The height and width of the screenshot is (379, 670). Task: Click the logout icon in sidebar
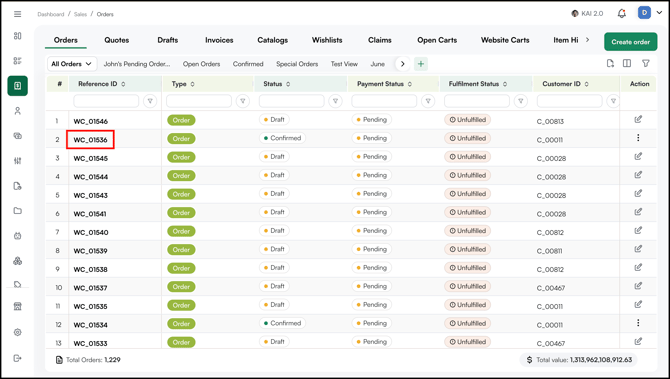[18, 358]
